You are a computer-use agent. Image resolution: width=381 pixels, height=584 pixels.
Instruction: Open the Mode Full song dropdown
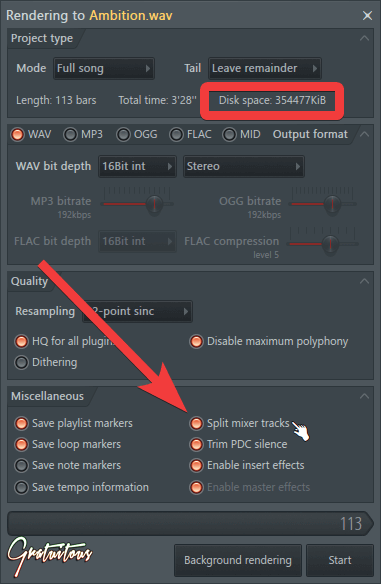(x=104, y=69)
